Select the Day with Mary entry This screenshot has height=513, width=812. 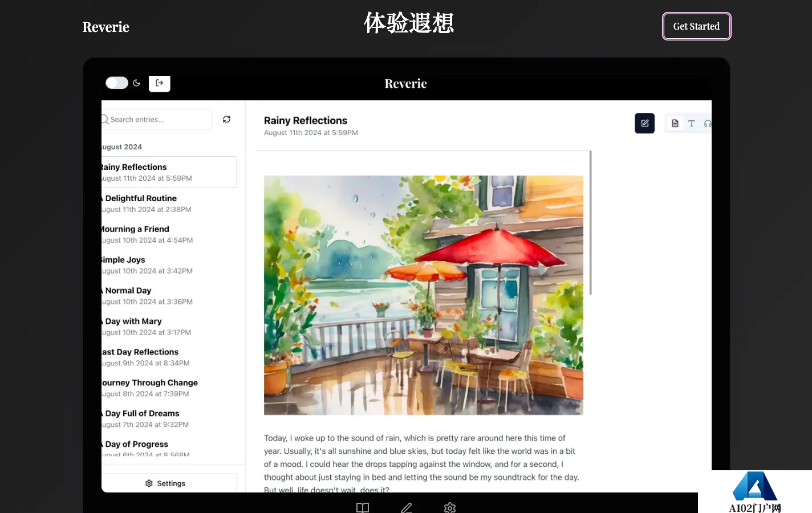pyautogui.click(x=169, y=327)
